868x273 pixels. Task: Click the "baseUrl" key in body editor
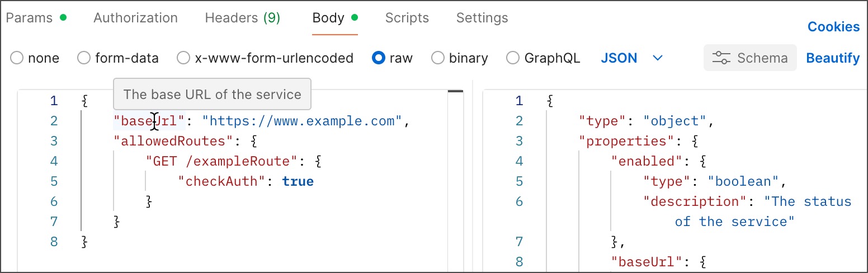[149, 121]
